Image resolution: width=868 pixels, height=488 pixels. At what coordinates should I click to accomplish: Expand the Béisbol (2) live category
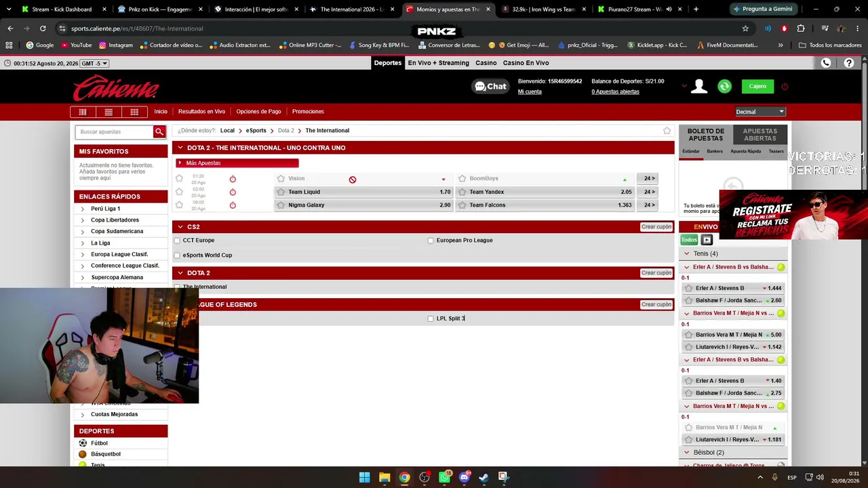pos(686,452)
